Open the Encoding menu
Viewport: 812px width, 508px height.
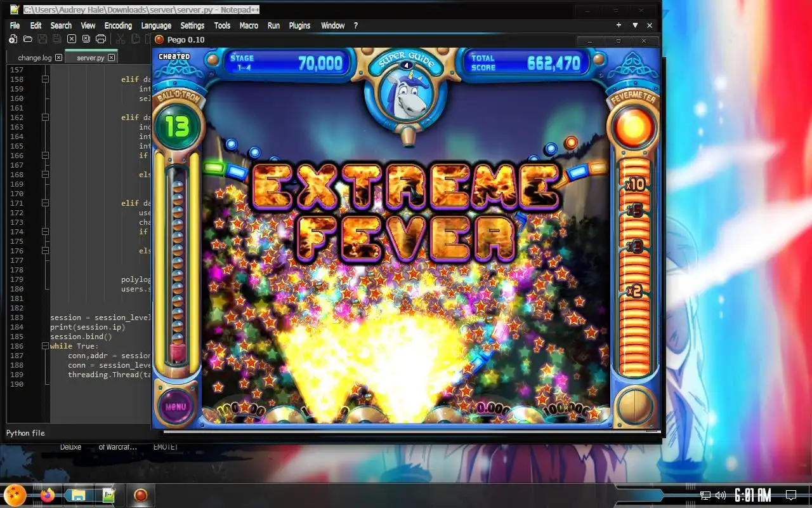pyautogui.click(x=118, y=25)
